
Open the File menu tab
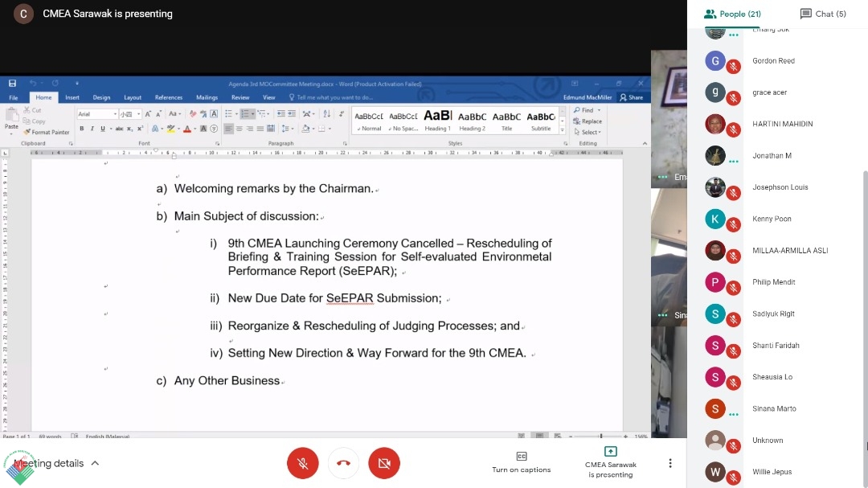tap(14, 97)
